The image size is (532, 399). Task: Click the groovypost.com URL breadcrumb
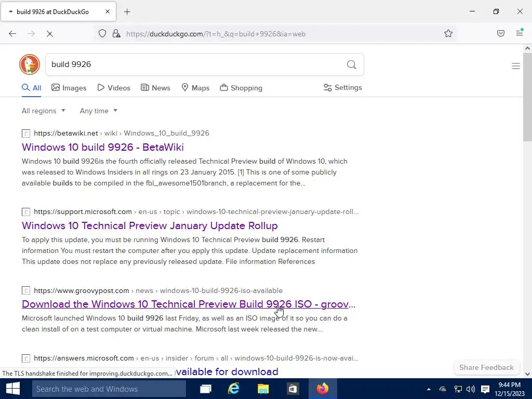point(158,291)
